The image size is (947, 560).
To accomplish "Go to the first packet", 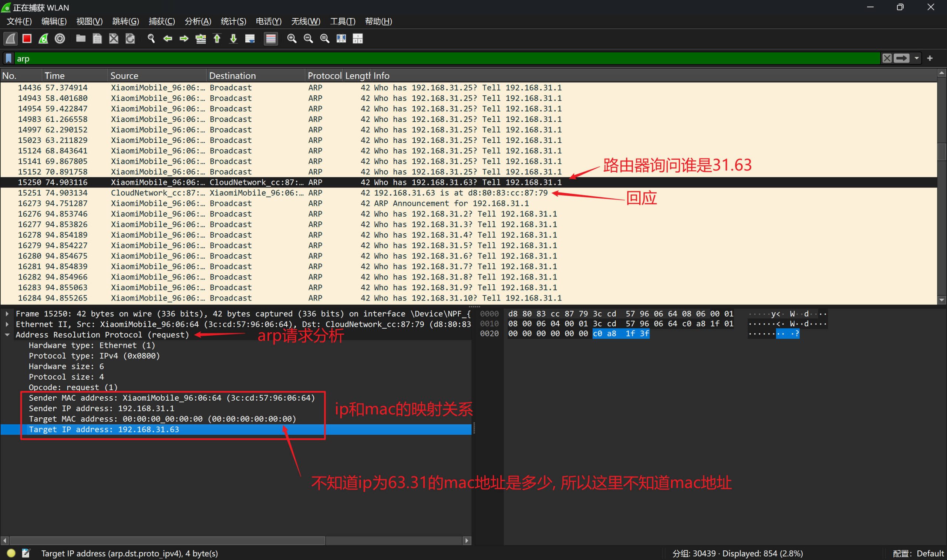I will click(217, 38).
